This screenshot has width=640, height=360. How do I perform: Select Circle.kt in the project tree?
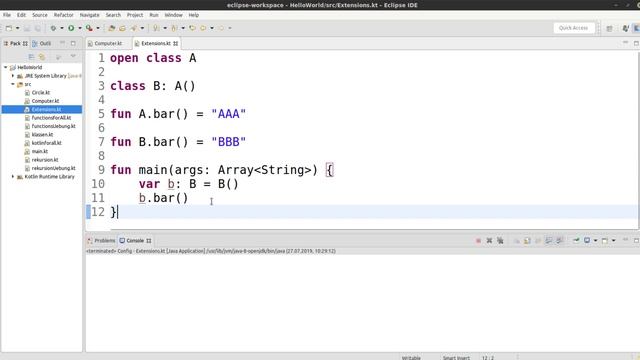(41, 93)
